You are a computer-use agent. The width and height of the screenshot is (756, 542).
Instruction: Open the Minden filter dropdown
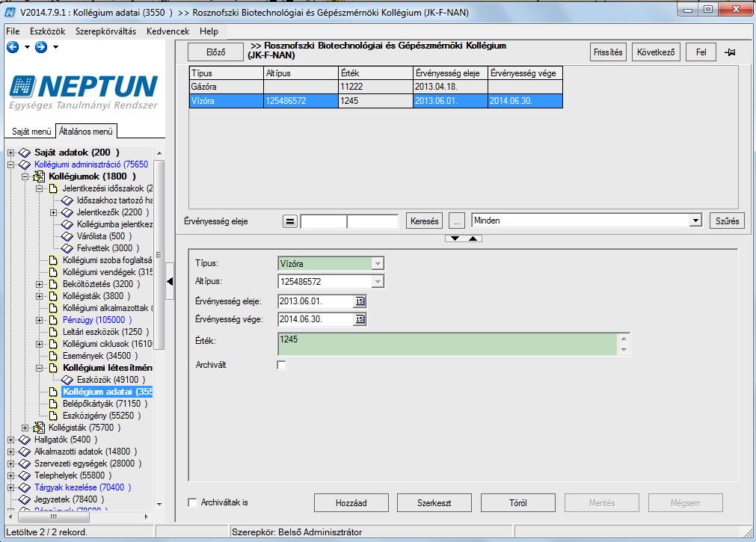(695, 221)
